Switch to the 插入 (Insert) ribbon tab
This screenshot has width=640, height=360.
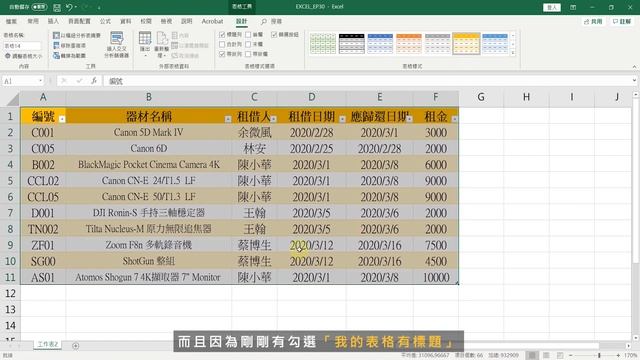53,21
